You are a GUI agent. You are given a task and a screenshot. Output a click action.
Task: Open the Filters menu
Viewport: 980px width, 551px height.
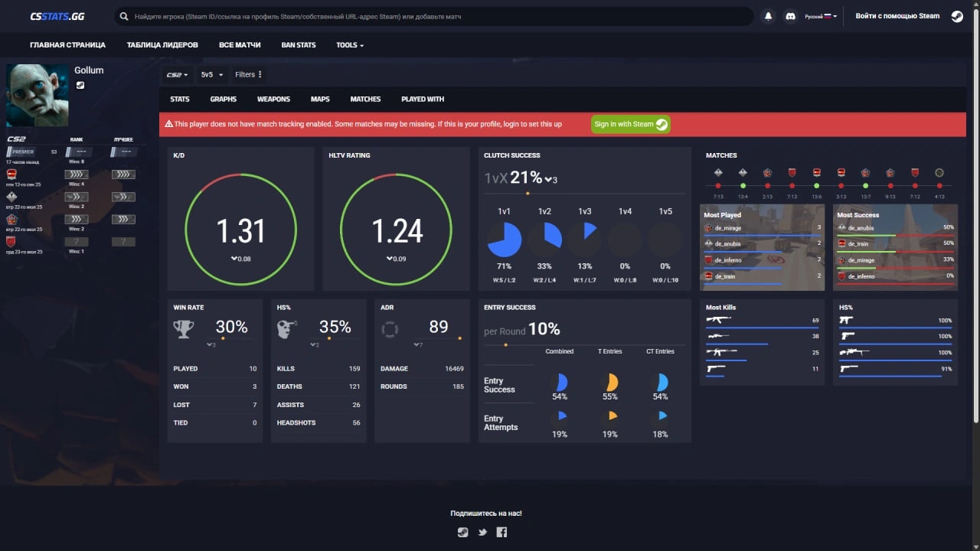coord(249,74)
